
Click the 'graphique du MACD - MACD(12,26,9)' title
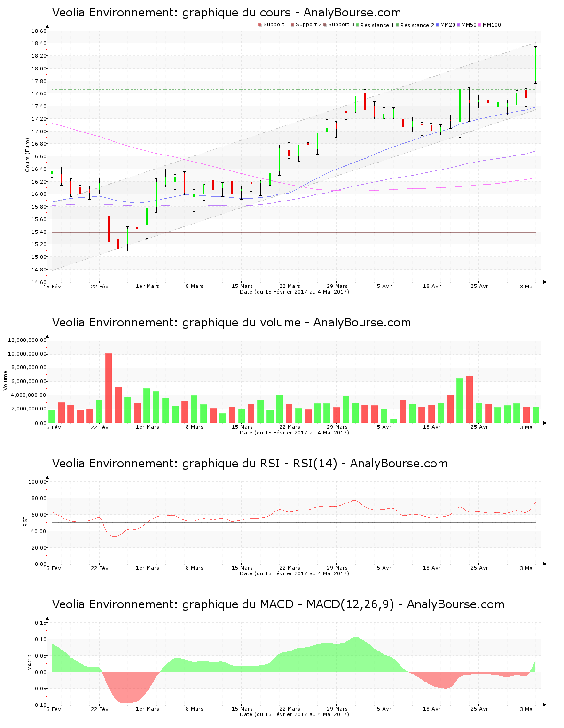[278, 604]
